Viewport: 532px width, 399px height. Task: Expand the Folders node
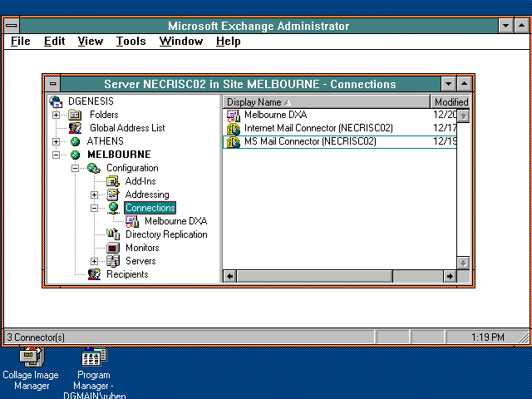[56, 115]
